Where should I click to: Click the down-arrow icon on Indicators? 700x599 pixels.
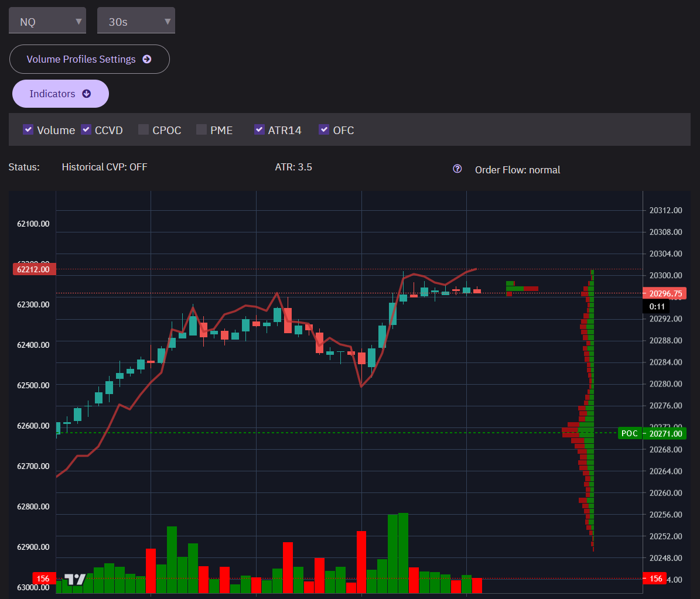pyautogui.click(x=87, y=94)
